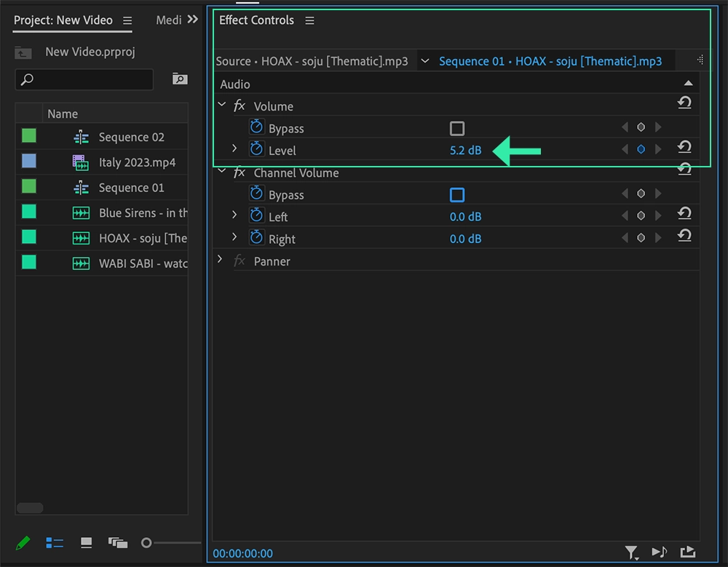
Task: Expand the Panner effect
Action: (221, 258)
